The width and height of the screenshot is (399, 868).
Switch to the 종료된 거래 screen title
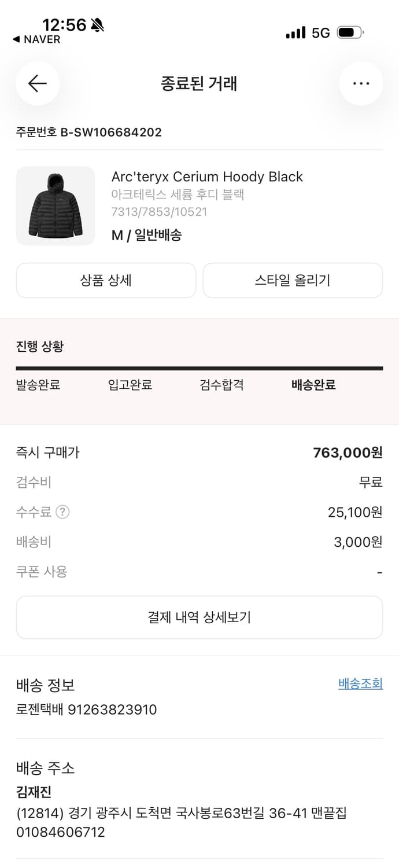tap(199, 83)
